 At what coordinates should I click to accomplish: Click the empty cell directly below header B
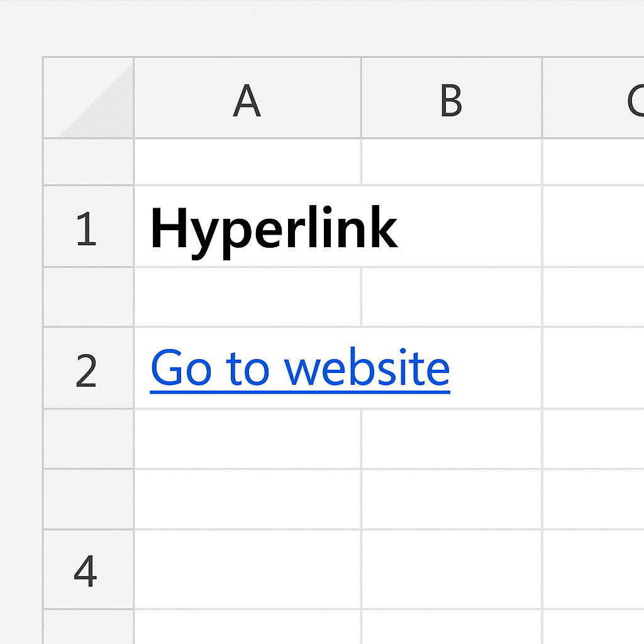(x=451, y=162)
